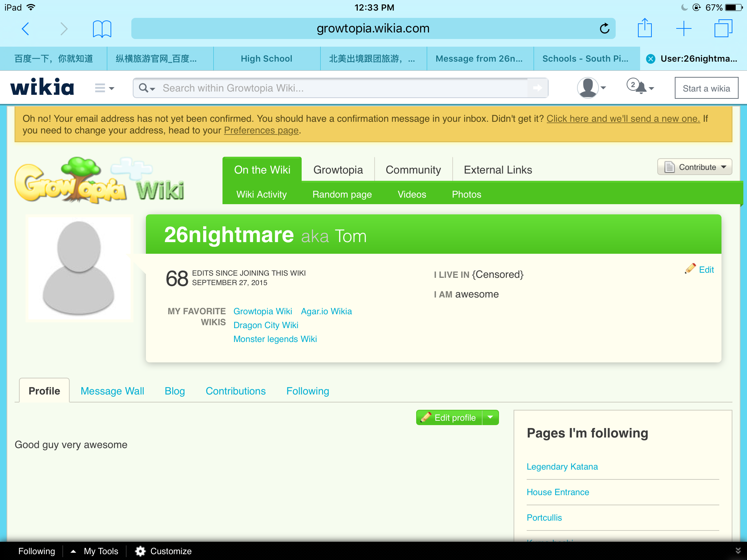Open the Legendary Katana followed page
This screenshot has width=747, height=560.
(562, 467)
